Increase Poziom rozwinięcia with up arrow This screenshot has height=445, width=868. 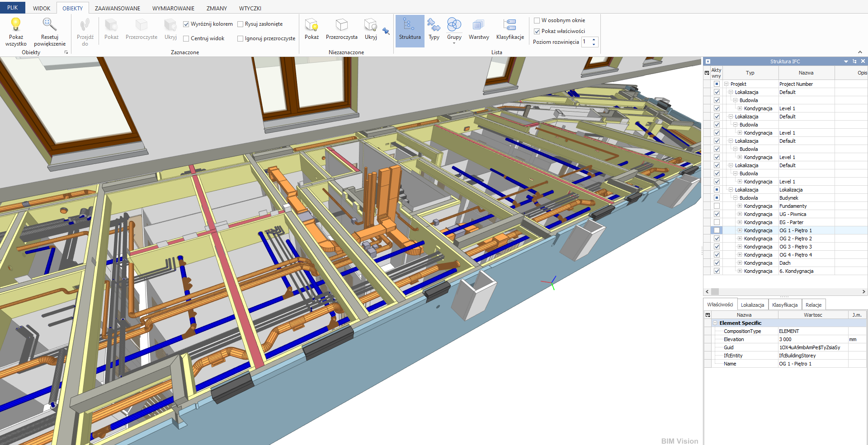594,40
